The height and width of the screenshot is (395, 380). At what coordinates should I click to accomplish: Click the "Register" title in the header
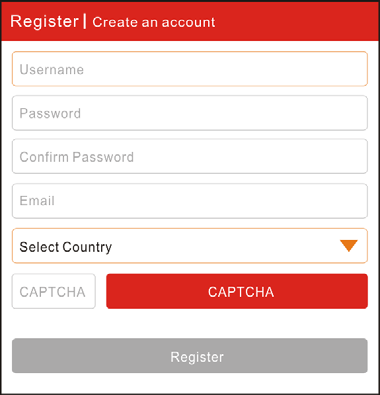pyautogui.click(x=44, y=22)
